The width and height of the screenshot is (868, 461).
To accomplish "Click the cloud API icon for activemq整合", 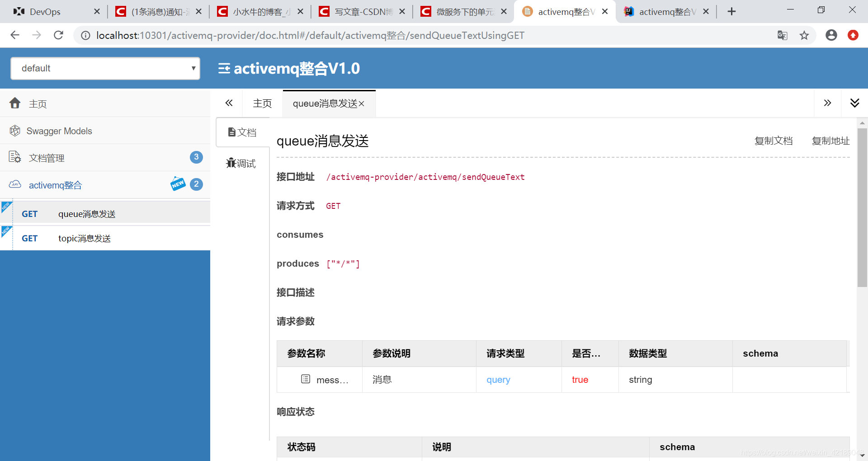I will pos(15,184).
